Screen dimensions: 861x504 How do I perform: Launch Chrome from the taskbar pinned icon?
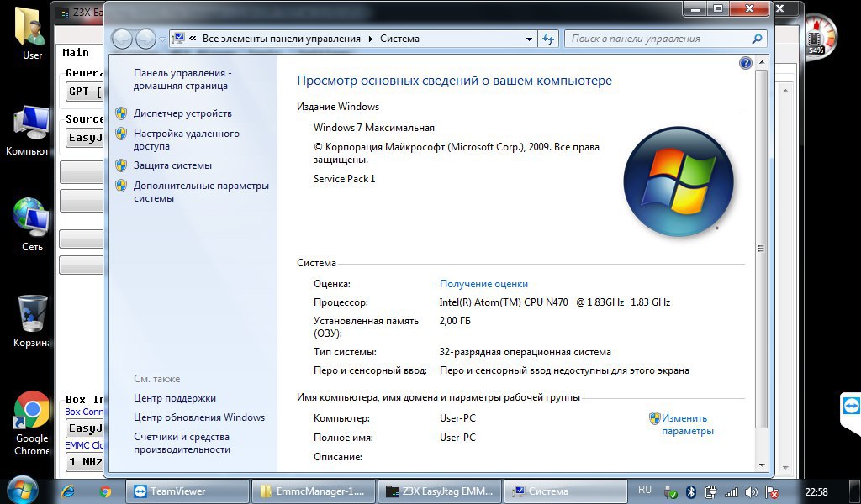coord(105,491)
